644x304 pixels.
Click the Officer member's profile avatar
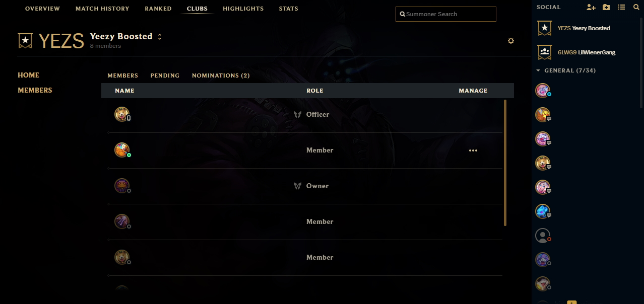[x=121, y=114]
